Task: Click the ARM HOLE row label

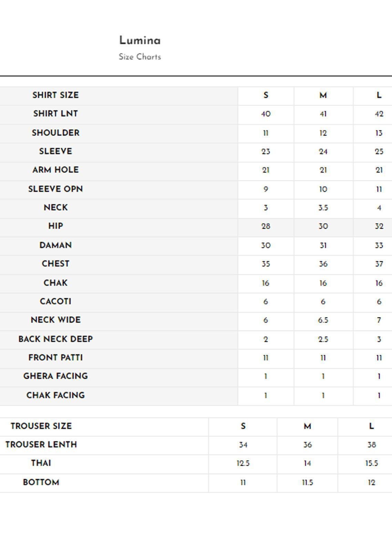Action: click(x=55, y=170)
